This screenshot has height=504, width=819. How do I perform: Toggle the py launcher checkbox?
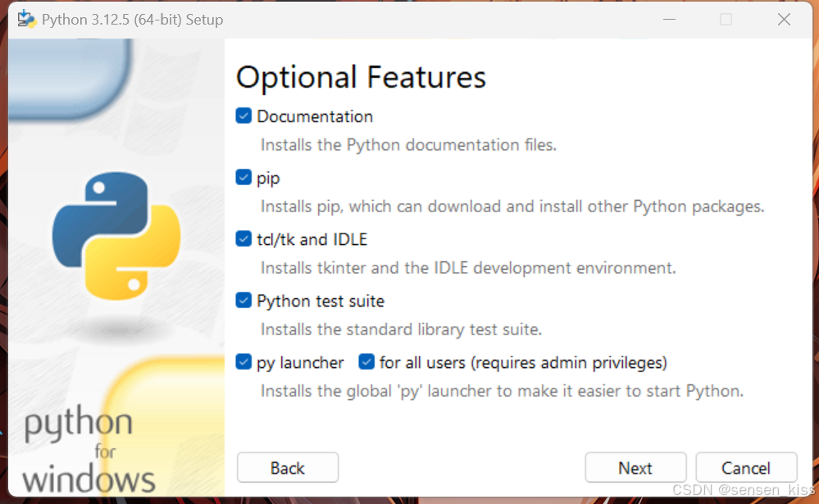tap(243, 361)
